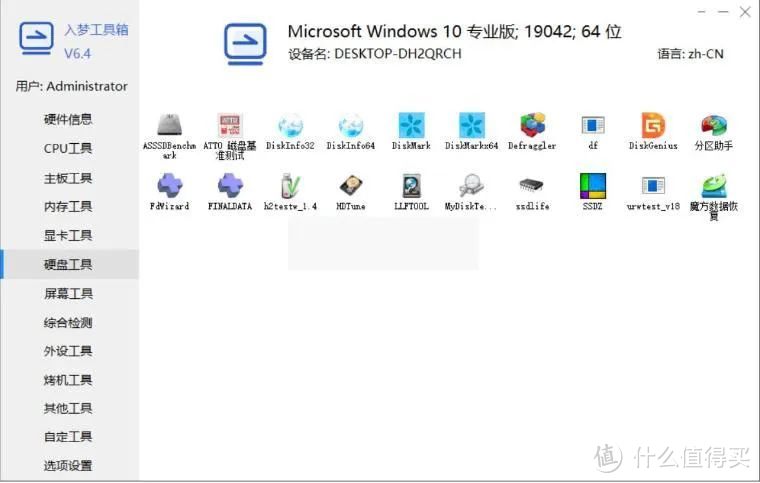
Task: Click the large toolbox logo in the header
Action: 245,44
